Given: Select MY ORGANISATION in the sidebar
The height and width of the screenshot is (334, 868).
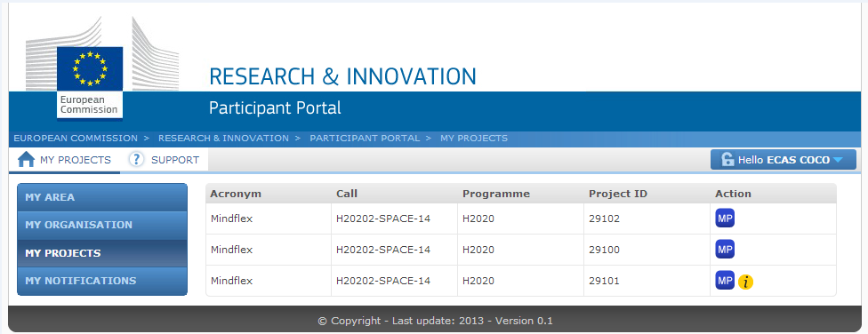Looking at the screenshot, I should click(x=102, y=225).
